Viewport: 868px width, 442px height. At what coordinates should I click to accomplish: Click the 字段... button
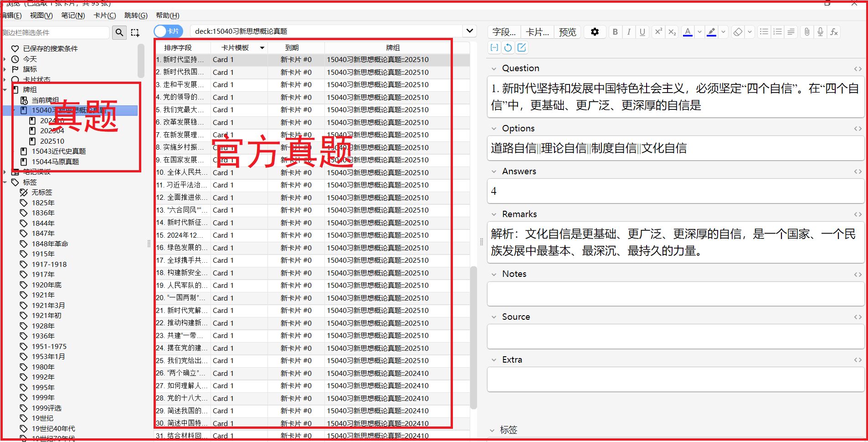click(503, 32)
